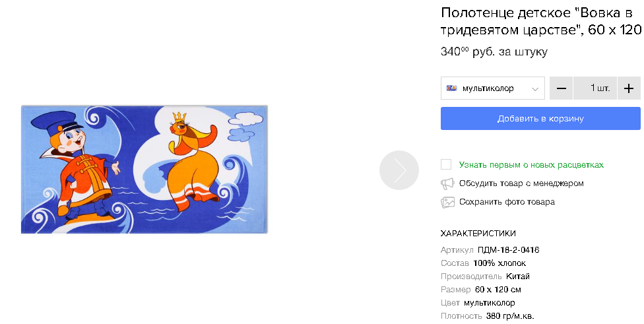
Task: Expand color list via the chevron arrow
Action: [535, 88]
